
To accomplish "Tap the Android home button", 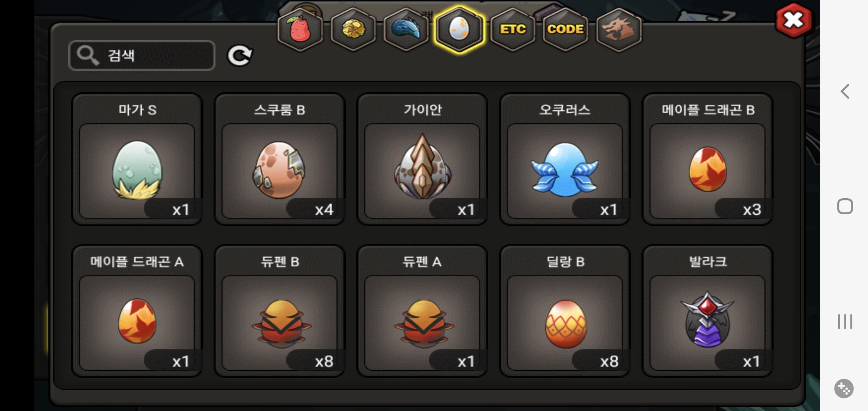I will pos(845,206).
